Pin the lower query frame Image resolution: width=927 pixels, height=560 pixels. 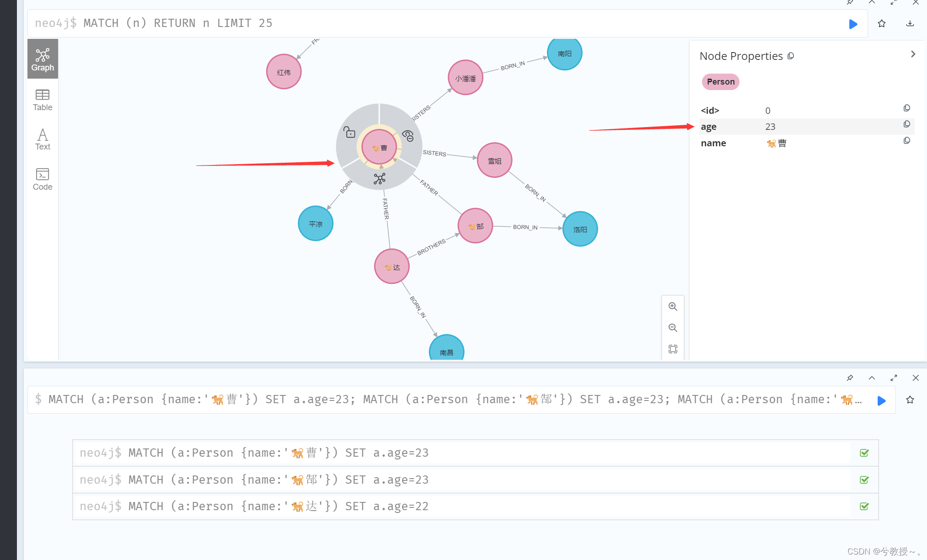(850, 378)
